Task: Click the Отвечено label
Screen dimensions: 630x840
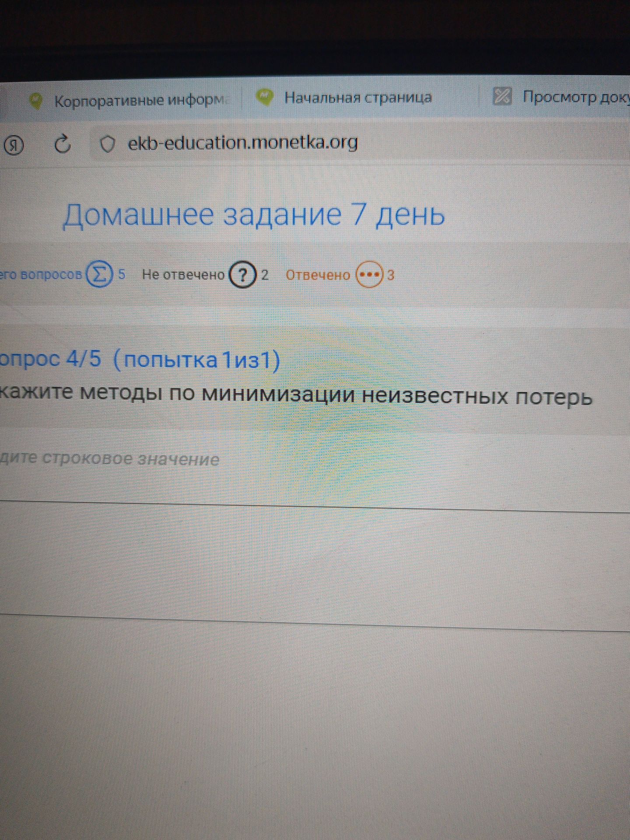Action: pos(318,275)
